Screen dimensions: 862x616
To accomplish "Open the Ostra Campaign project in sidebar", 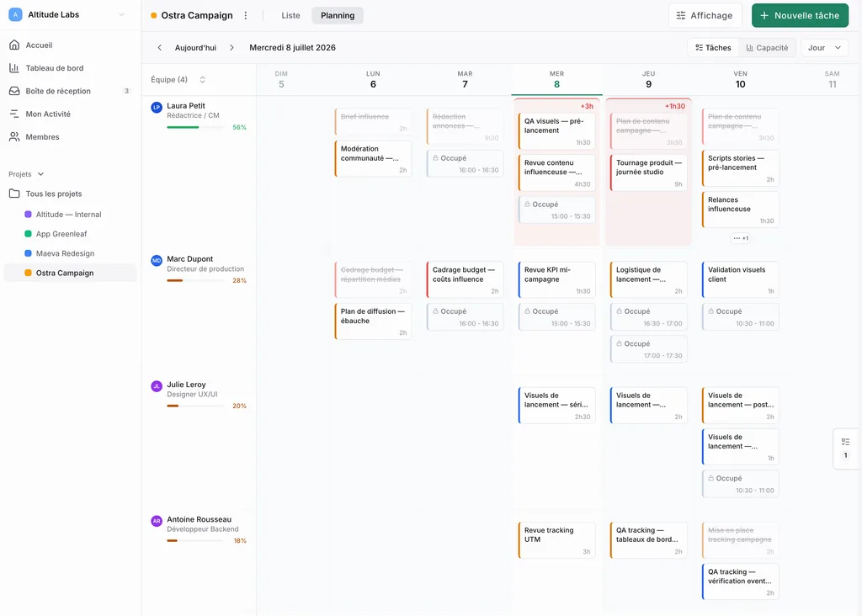I will [70, 273].
